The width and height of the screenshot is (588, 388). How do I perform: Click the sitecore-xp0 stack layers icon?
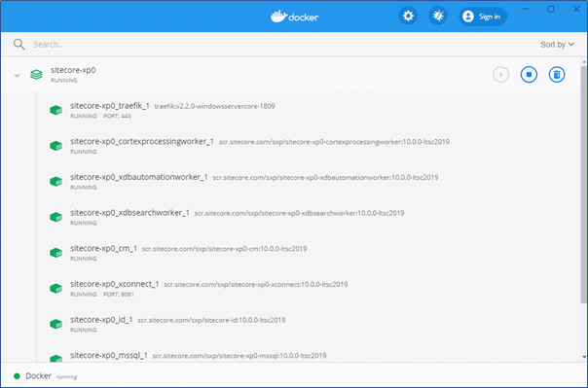36,75
